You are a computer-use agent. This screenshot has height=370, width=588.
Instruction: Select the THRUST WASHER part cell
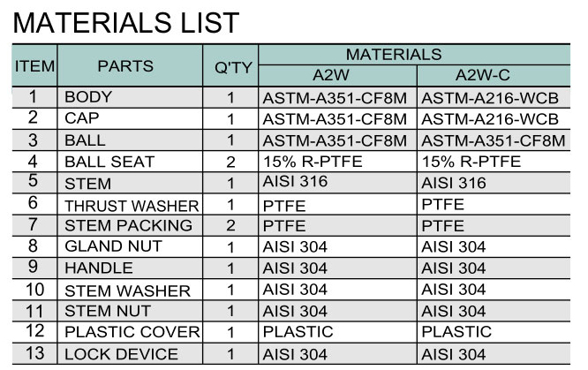(128, 205)
